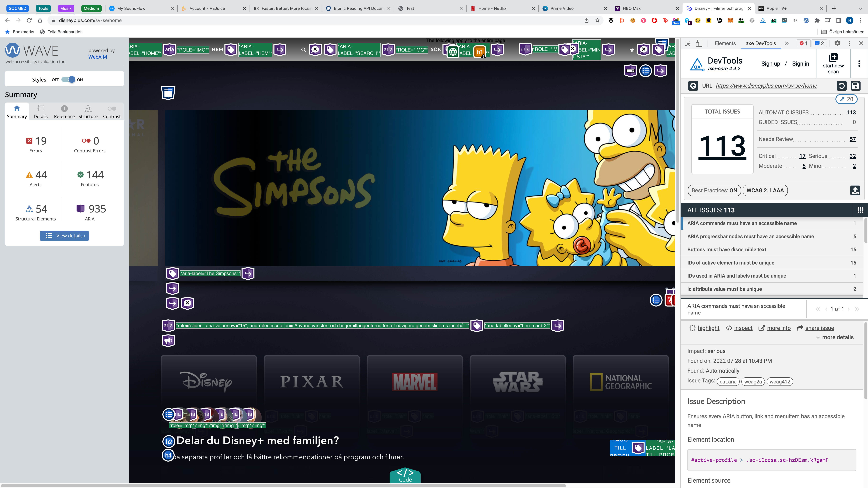Click the WAVE h2 heading icon
This screenshot has height=488, width=868.
coord(169,442)
